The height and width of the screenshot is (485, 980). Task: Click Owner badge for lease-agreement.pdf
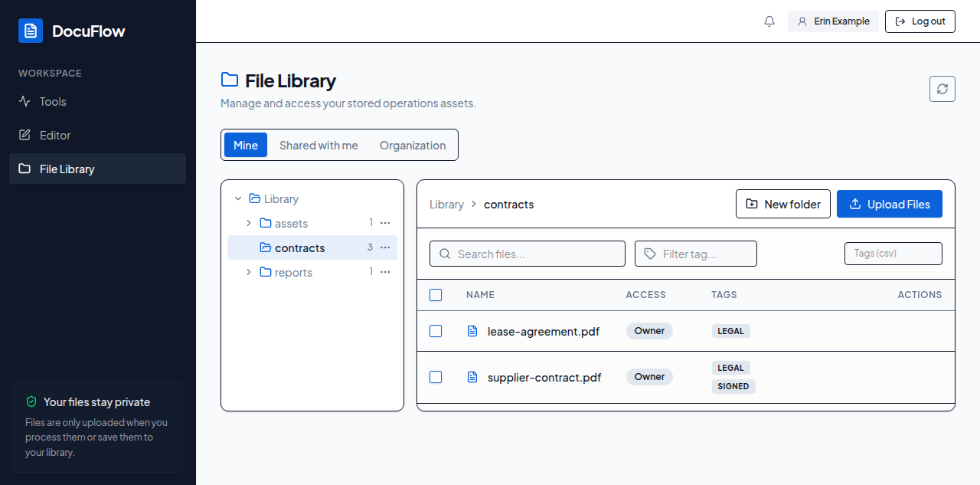click(x=649, y=331)
